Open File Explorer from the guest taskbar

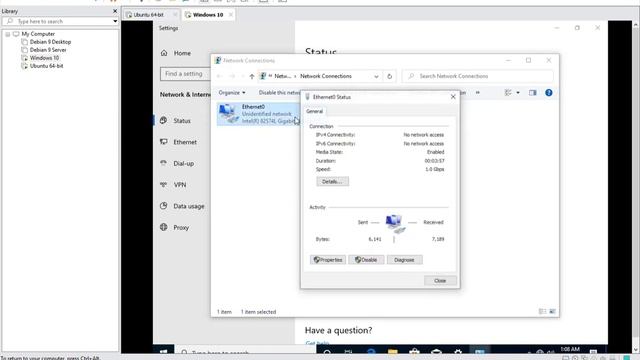click(393, 351)
